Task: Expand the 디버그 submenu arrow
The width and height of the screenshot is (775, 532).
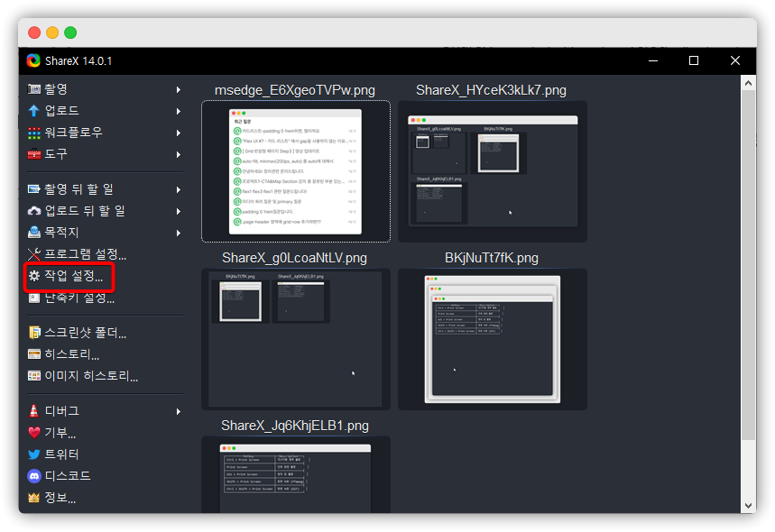Action: [x=179, y=411]
